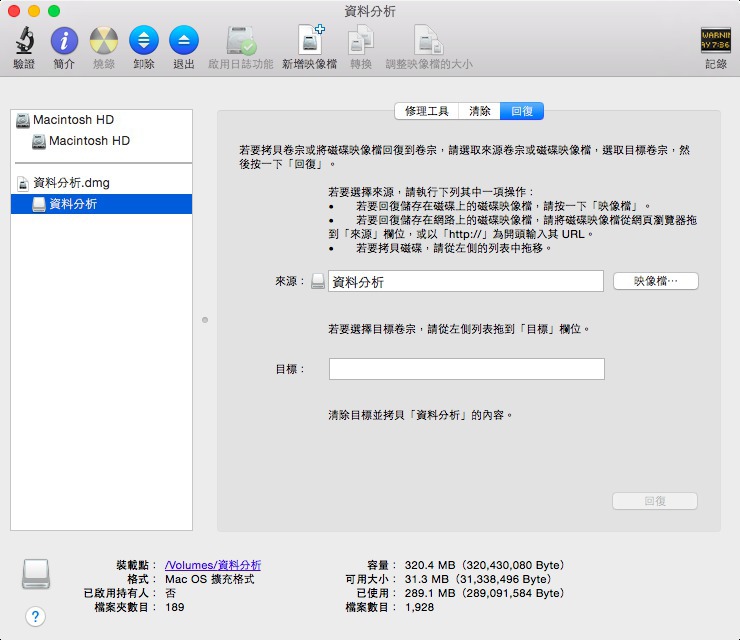Screen dimensions: 740x640
Task: Click the 退出 eject toolbar icon
Action: coord(184,40)
